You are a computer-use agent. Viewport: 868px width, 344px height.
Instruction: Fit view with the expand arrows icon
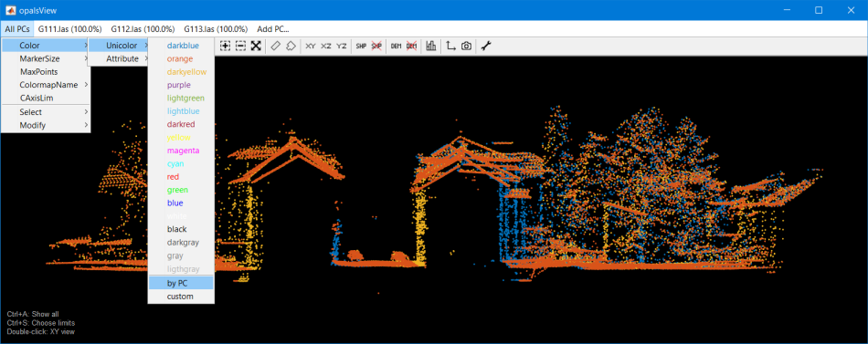[256, 46]
